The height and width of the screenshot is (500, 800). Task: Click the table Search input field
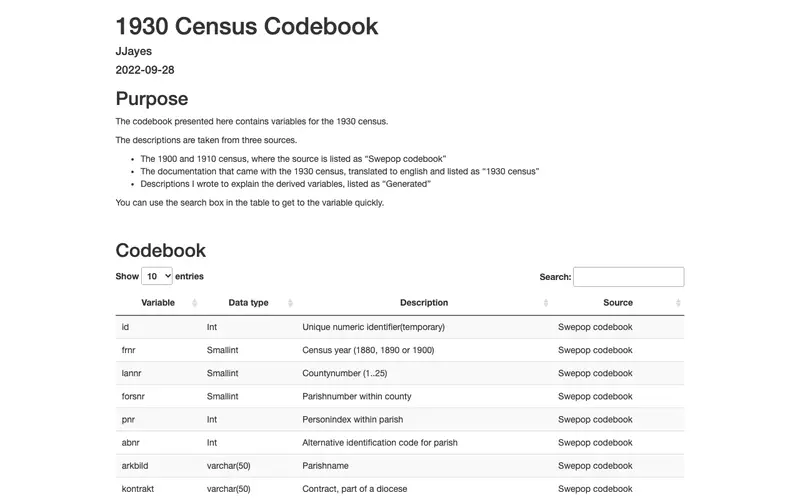click(629, 277)
